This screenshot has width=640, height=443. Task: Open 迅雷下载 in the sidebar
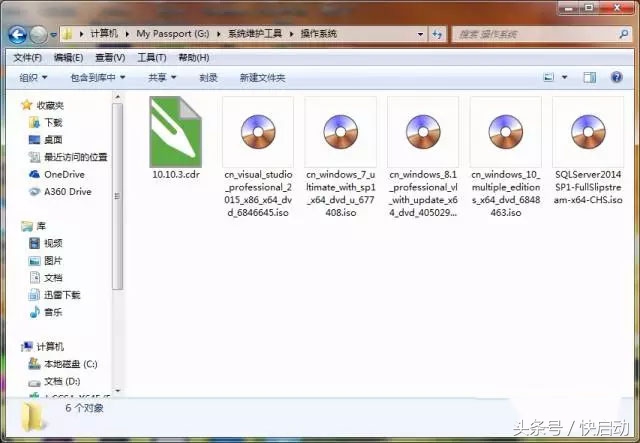click(x=62, y=295)
